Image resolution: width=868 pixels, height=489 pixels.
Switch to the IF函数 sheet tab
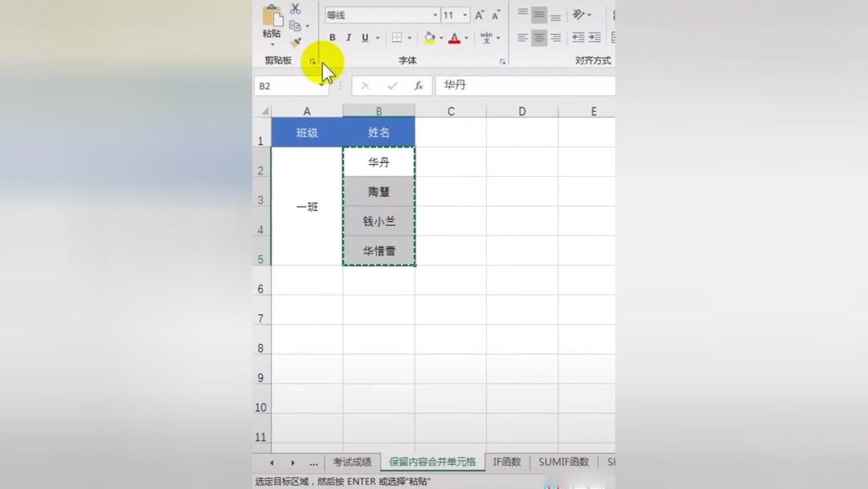(x=506, y=462)
